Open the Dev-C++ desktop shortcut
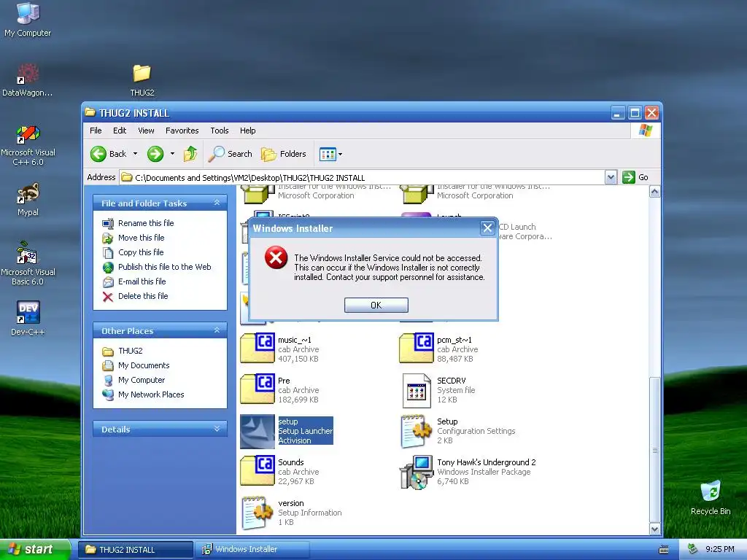Viewport: 747px width, 560px height. (28, 318)
